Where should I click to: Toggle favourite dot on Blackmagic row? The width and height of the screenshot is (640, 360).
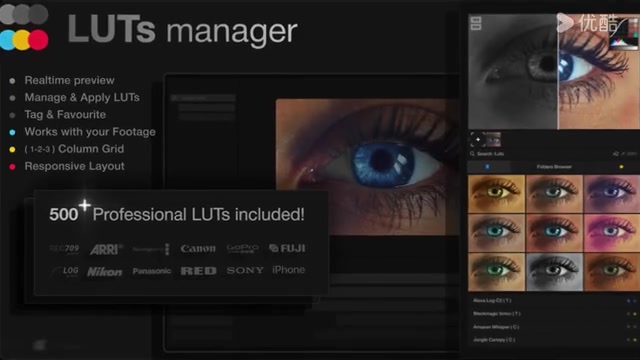coord(635,314)
